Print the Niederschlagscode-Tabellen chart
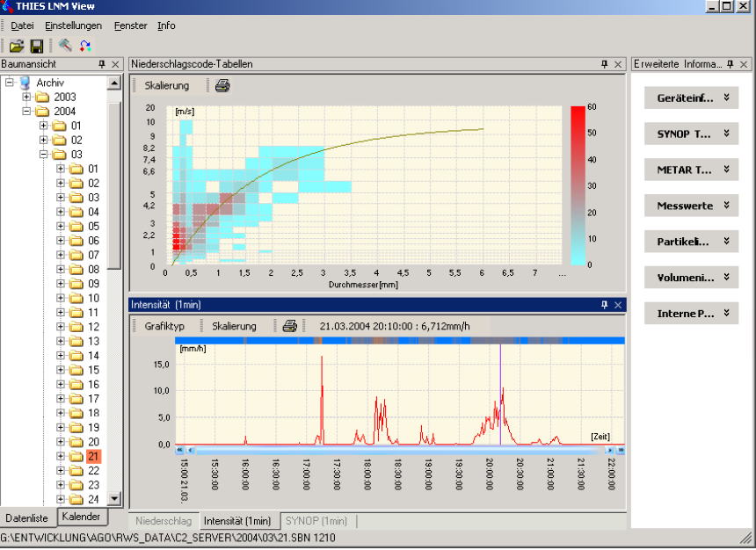This screenshot has width=756, height=550. [x=222, y=86]
